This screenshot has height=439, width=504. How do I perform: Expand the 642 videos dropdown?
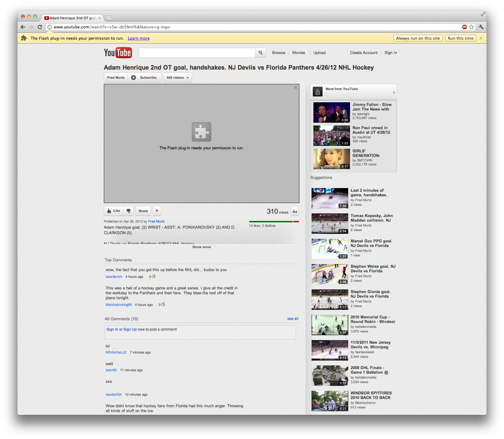178,78
